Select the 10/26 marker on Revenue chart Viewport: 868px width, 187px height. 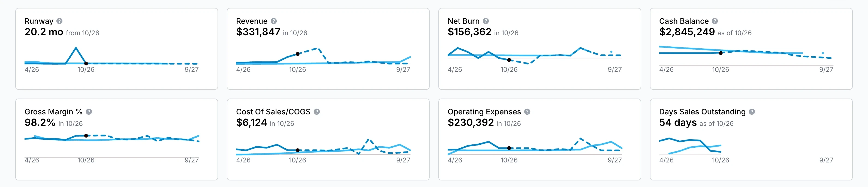pyautogui.click(x=297, y=54)
